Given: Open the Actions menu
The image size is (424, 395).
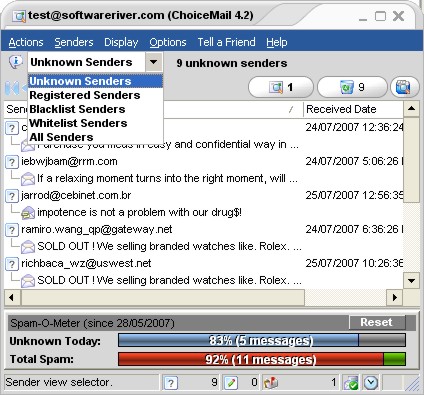Looking at the screenshot, I should click(x=26, y=42).
